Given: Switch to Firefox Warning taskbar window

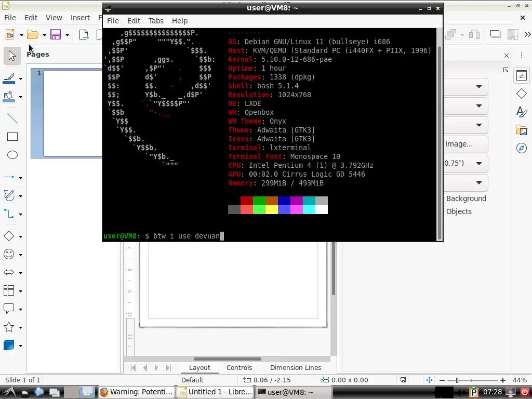Looking at the screenshot, I should click(x=137, y=392).
